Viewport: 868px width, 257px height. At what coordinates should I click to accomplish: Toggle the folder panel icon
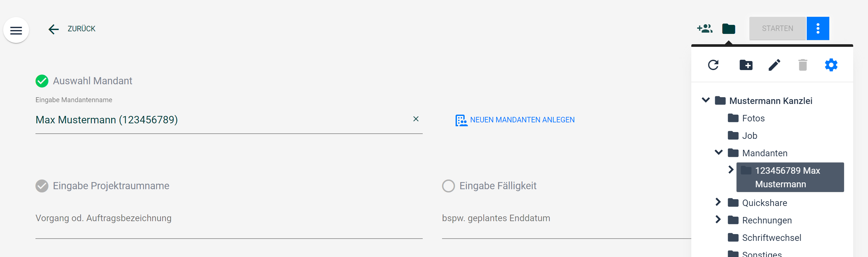coord(728,29)
